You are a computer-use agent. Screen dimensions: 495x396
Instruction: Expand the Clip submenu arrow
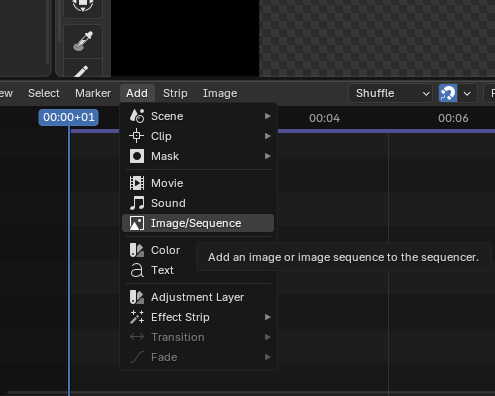267,136
